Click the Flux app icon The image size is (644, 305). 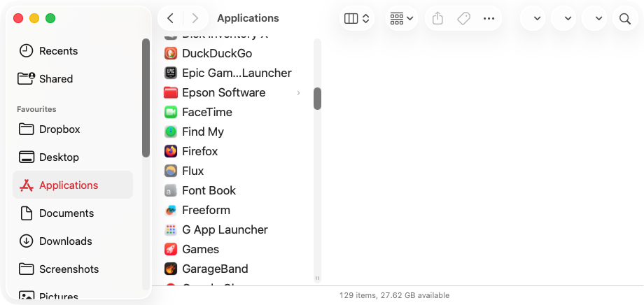[x=170, y=171]
